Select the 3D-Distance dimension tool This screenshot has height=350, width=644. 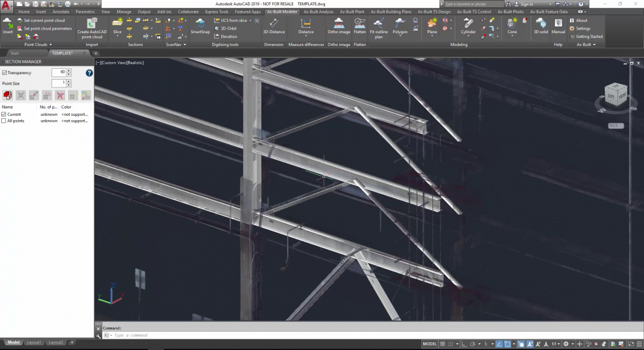coord(274,25)
